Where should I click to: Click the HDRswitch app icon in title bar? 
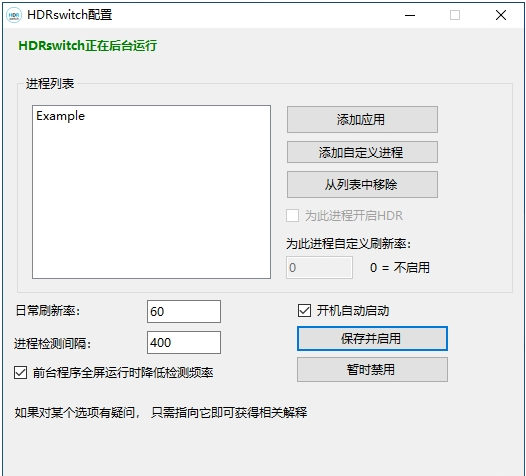coord(14,15)
